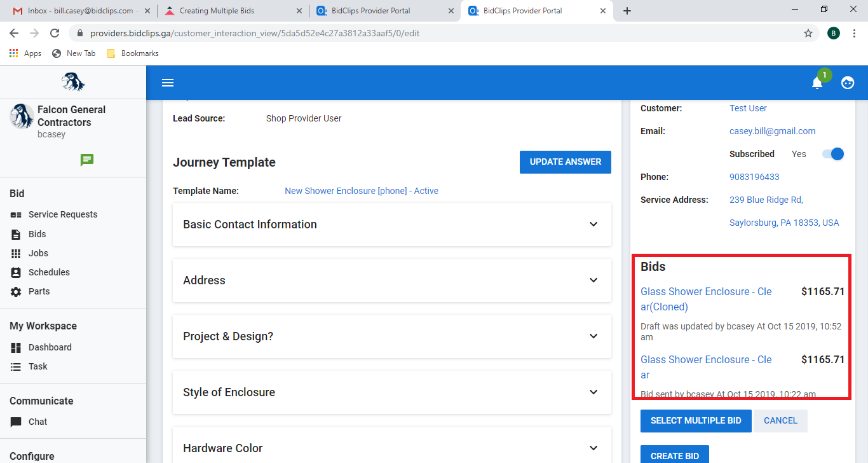Expand Style of Enclosure section
This screenshot has width=868, height=463.
tap(392, 392)
